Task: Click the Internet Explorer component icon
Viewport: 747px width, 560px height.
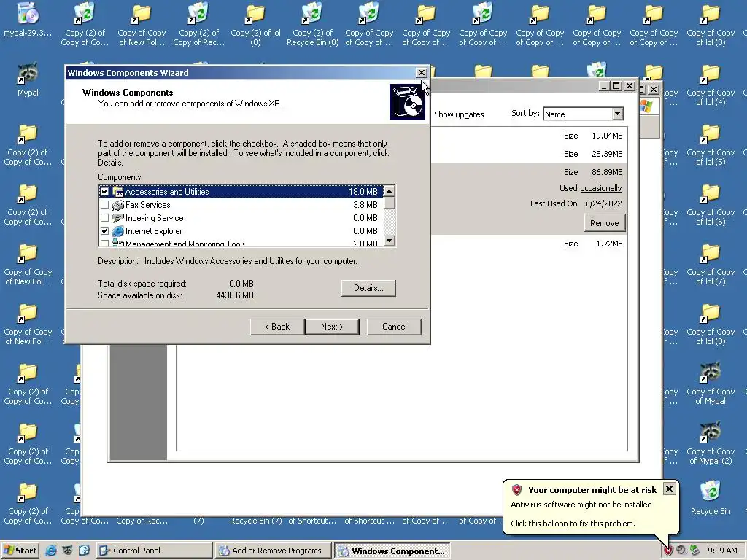Action: coord(117,231)
